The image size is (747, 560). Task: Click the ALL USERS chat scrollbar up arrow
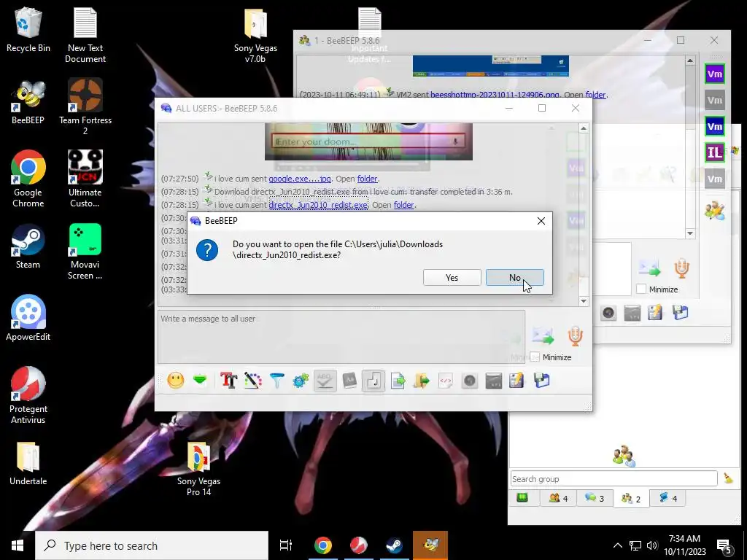[x=584, y=128]
